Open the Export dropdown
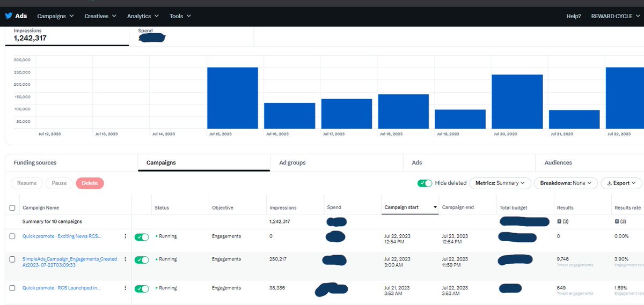This screenshot has height=305, width=644. 621,183
